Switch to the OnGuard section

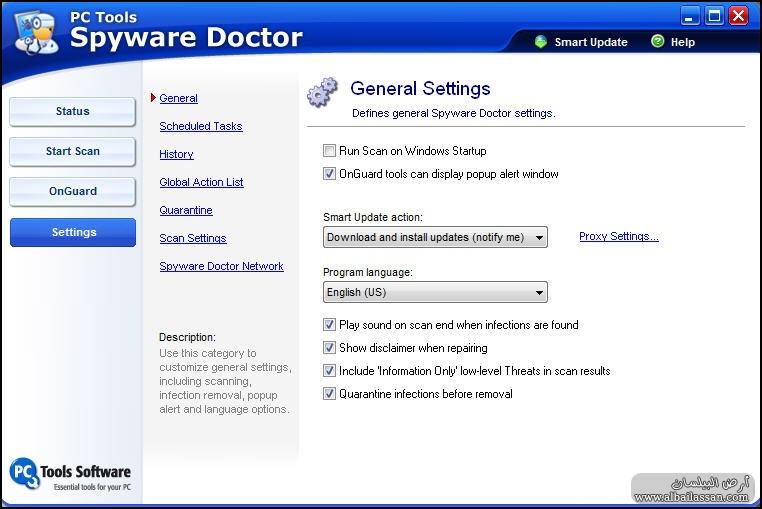point(72,191)
